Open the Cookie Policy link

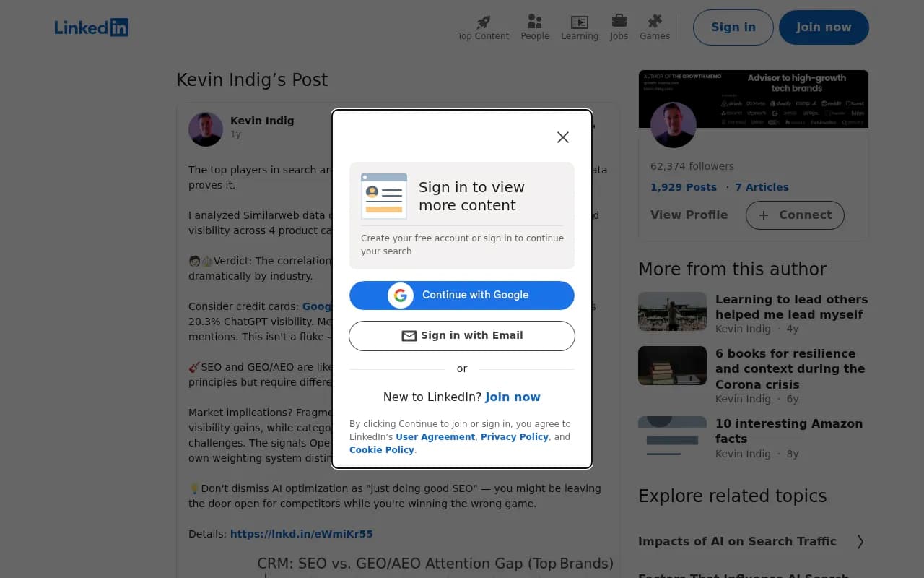point(382,450)
